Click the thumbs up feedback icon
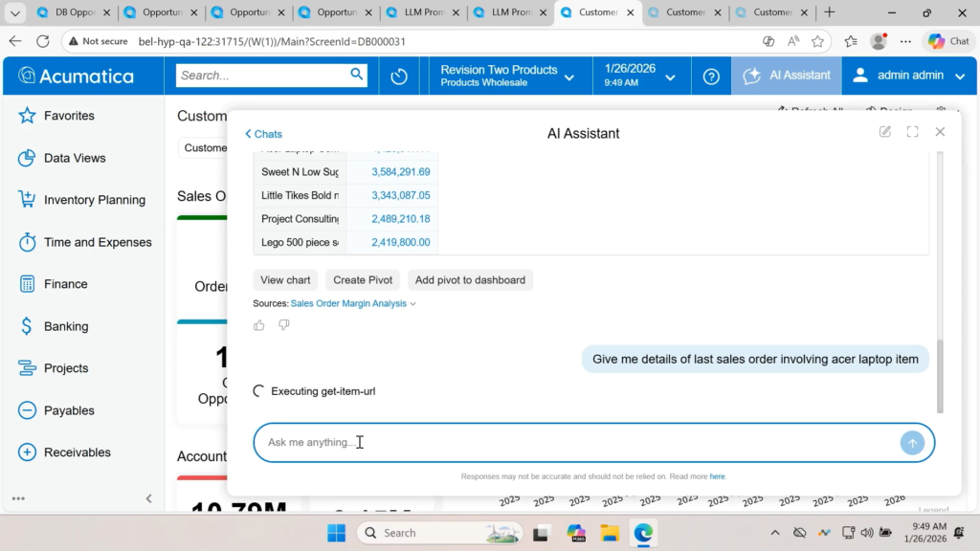This screenshot has width=980, height=551. (259, 325)
